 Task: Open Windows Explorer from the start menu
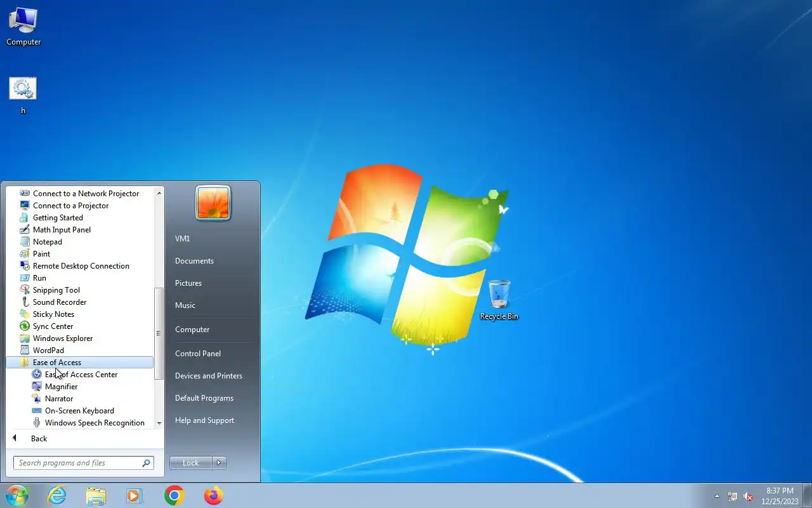pyautogui.click(x=80, y=338)
